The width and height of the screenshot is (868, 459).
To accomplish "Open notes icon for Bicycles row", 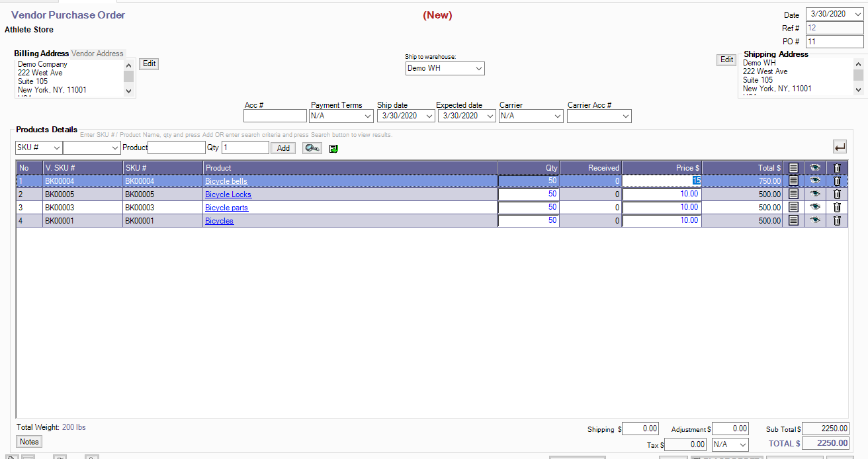I will point(794,220).
